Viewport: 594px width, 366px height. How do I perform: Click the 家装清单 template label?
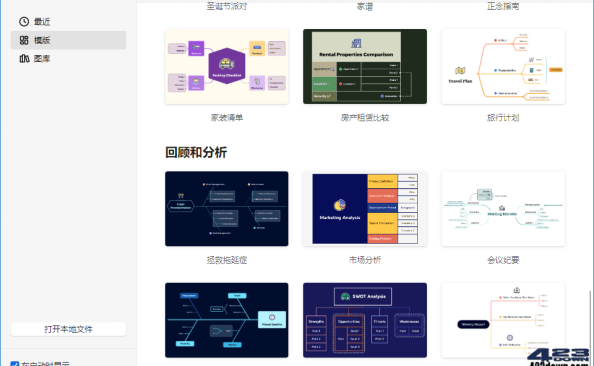tap(227, 118)
